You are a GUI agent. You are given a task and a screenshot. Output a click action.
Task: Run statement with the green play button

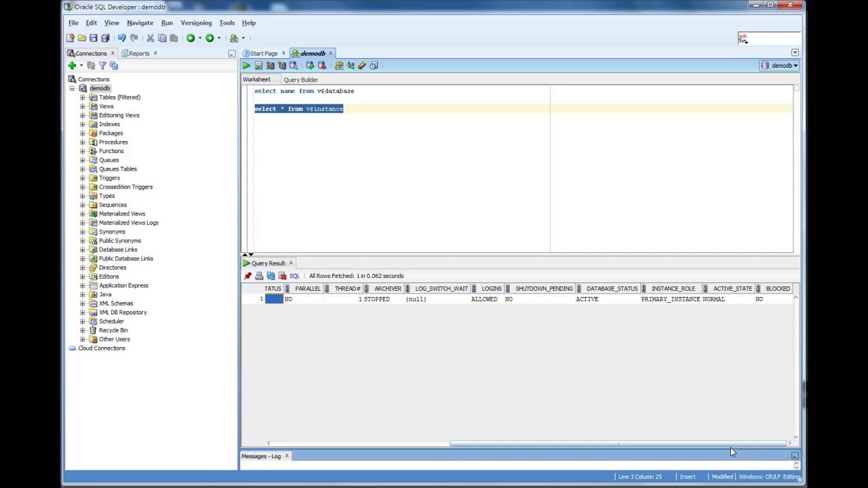tap(247, 66)
